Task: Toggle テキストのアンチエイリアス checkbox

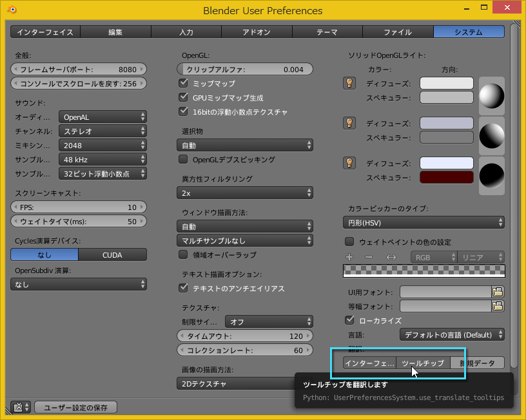Action: (183, 288)
